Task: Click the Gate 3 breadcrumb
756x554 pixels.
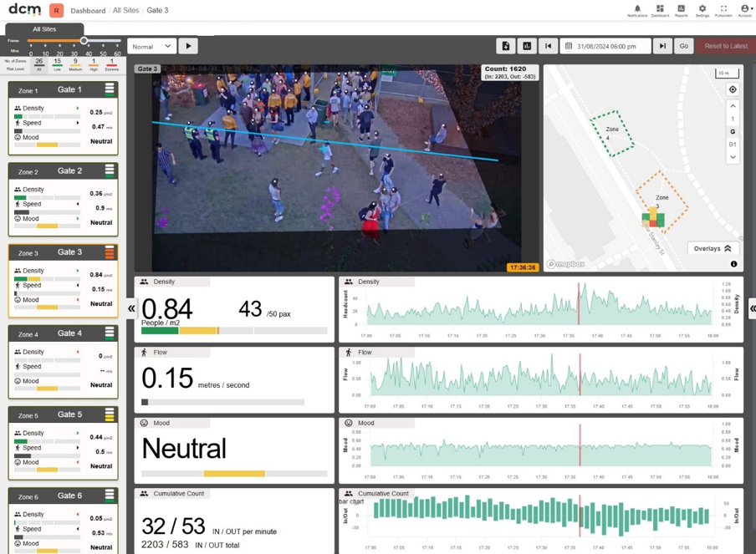Action: pyautogui.click(x=158, y=11)
